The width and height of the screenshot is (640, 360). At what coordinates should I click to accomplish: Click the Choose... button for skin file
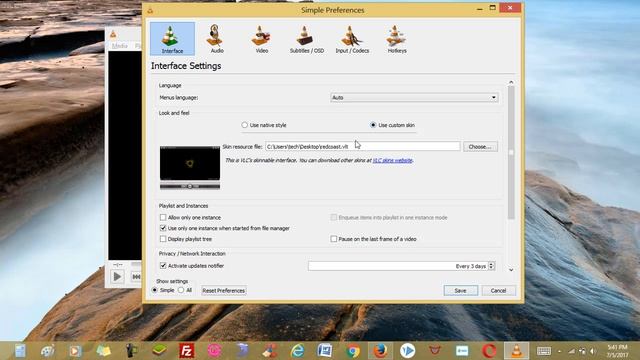click(x=480, y=147)
